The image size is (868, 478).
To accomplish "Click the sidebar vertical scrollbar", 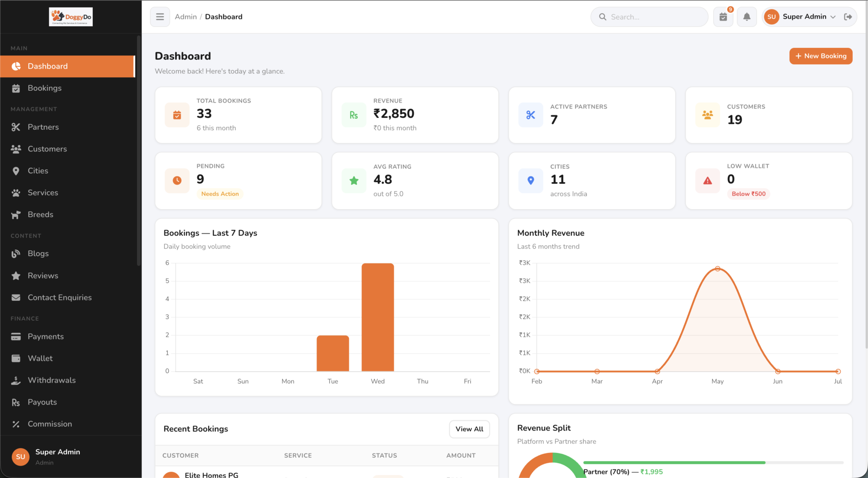I will tap(138, 151).
